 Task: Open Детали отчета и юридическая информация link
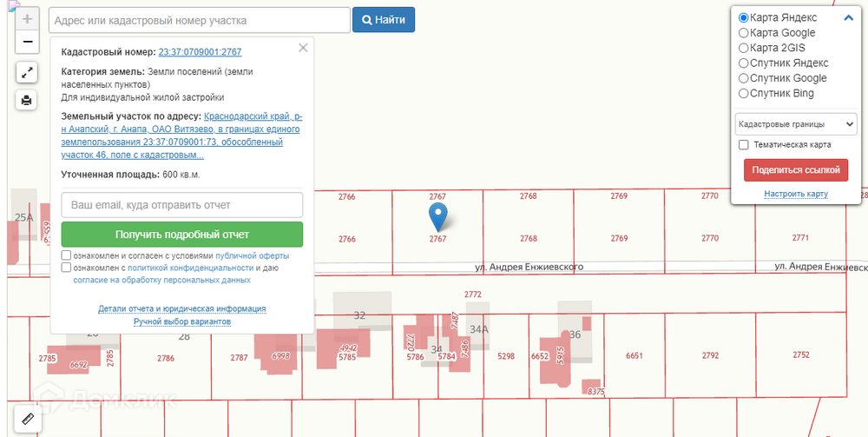(x=182, y=308)
